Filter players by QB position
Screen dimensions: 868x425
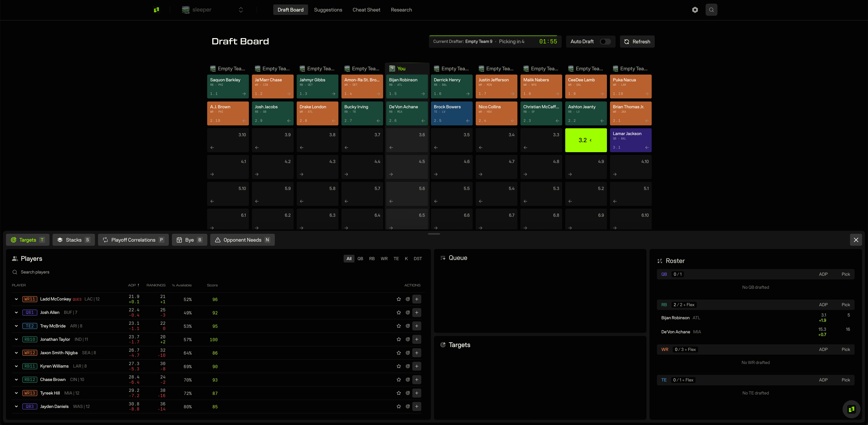click(360, 259)
